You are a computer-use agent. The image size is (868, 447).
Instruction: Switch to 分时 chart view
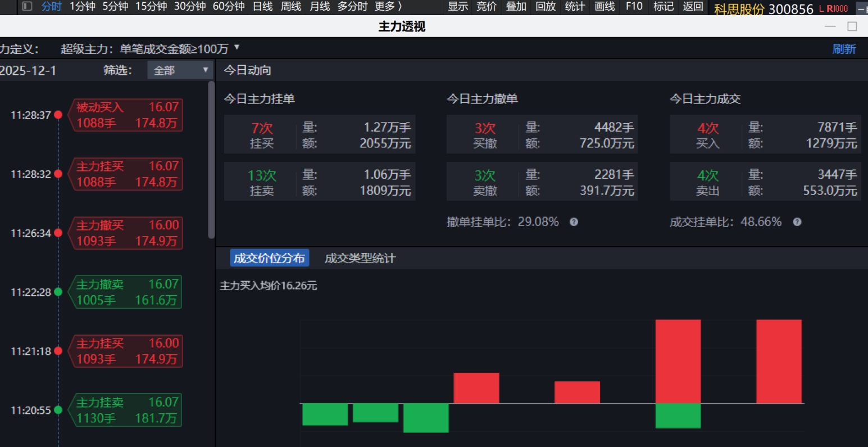[x=51, y=7]
